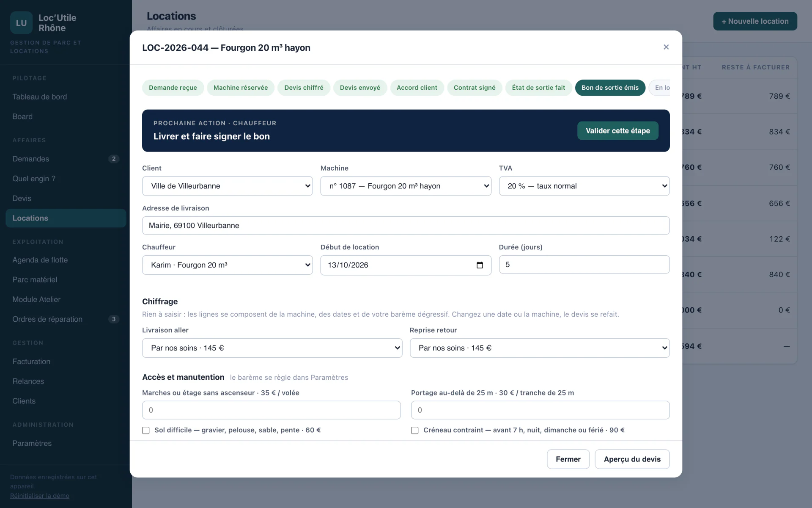
Task: Enable the Sol difficile checkbox
Action: 146,430
